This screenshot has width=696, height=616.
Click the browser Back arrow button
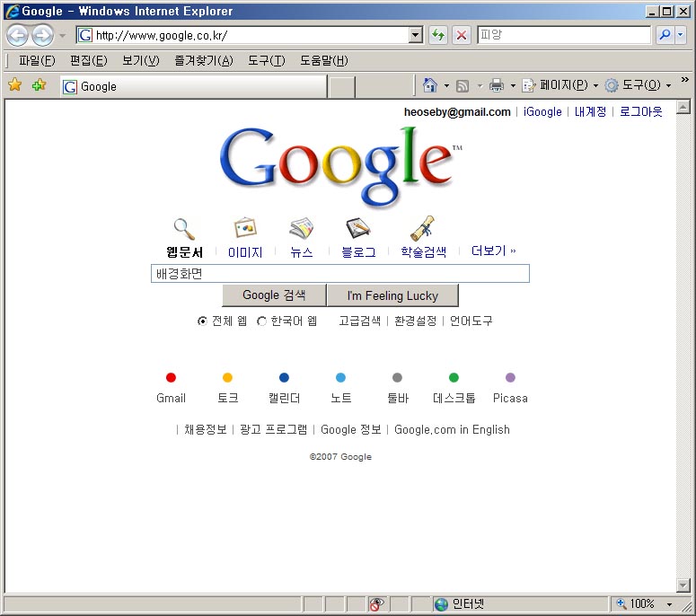click(x=17, y=36)
